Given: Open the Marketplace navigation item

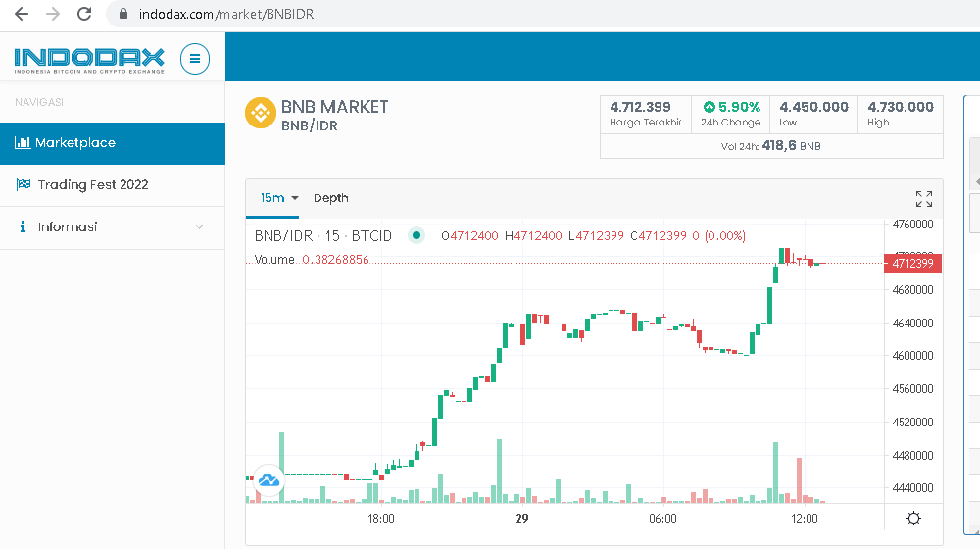Looking at the screenshot, I should click(x=113, y=143).
